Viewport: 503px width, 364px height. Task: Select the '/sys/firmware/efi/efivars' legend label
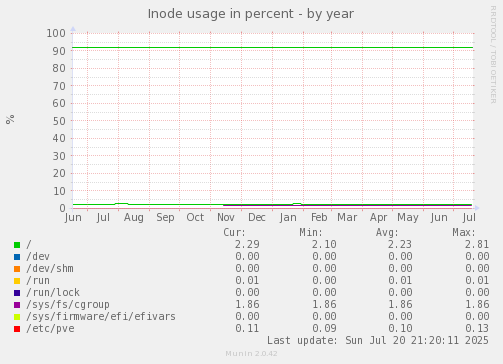click(101, 316)
